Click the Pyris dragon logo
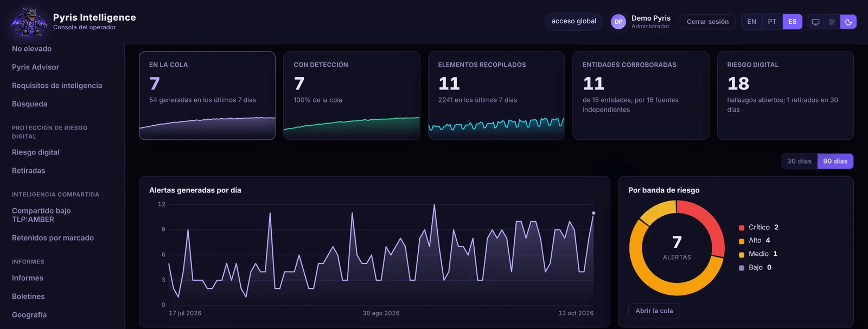 30,22
